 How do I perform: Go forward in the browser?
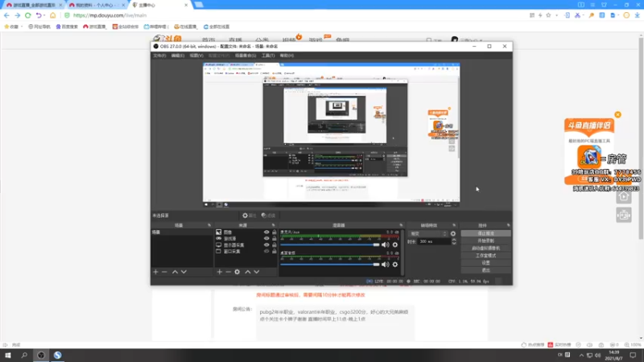coord(17,15)
